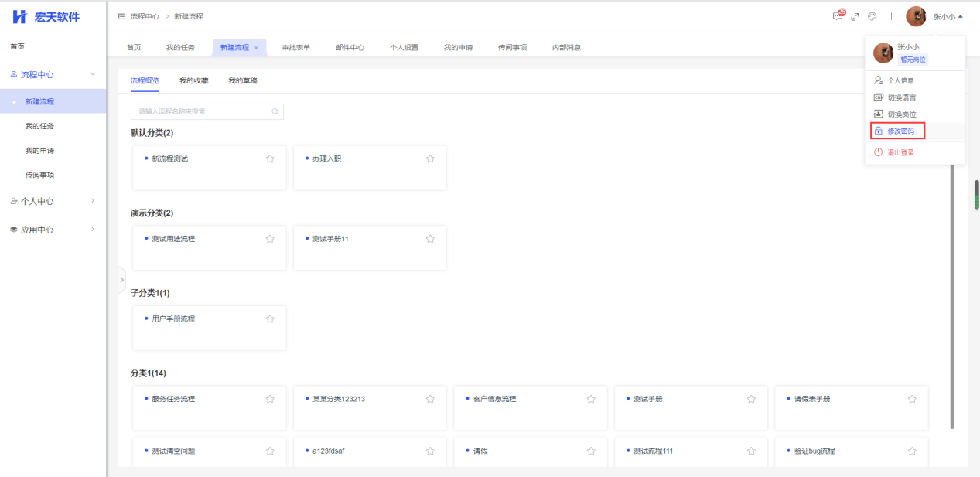Click the process name search input field
The image size is (980, 477).
[201, 111]
